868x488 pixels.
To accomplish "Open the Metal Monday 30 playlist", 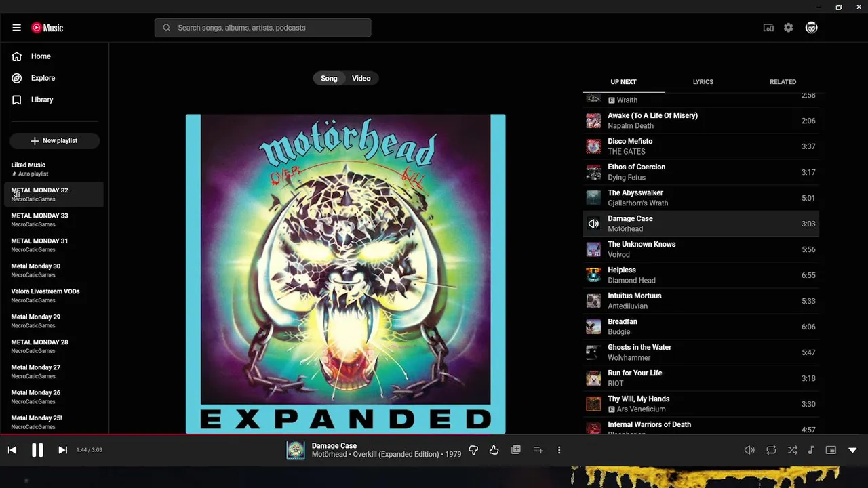I will pyautogui.click(x=54, y=270).
